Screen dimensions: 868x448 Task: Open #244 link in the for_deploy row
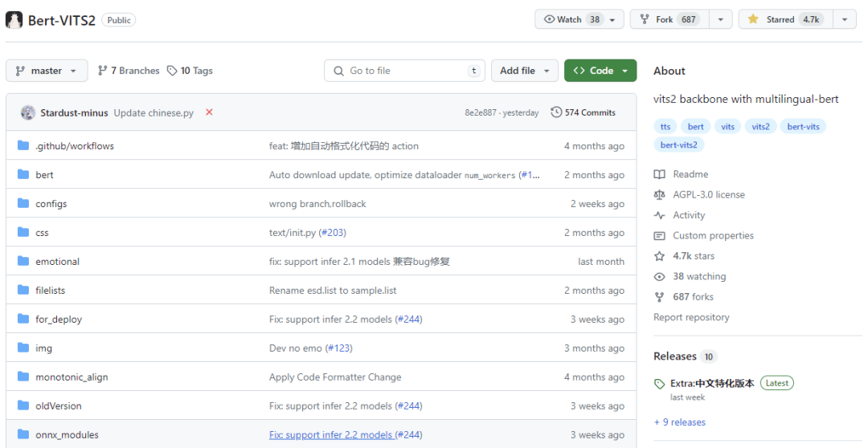(x=408, y=320)
